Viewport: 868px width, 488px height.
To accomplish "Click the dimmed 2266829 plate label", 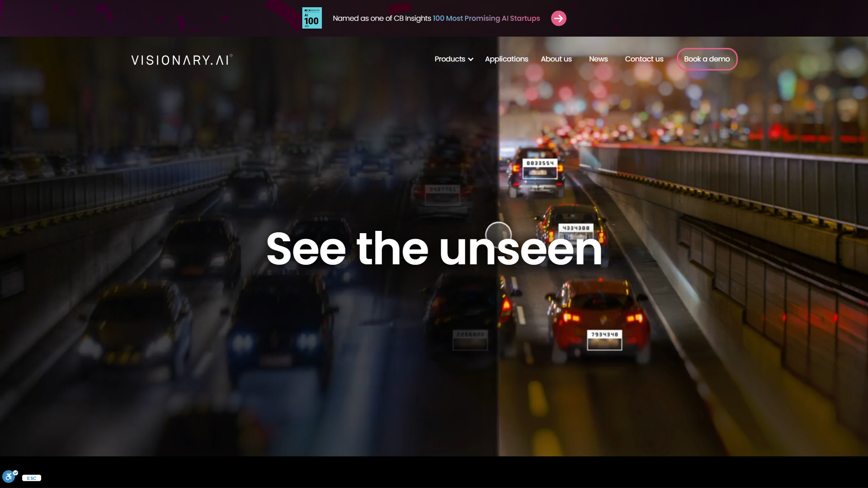I will (470, 335).
